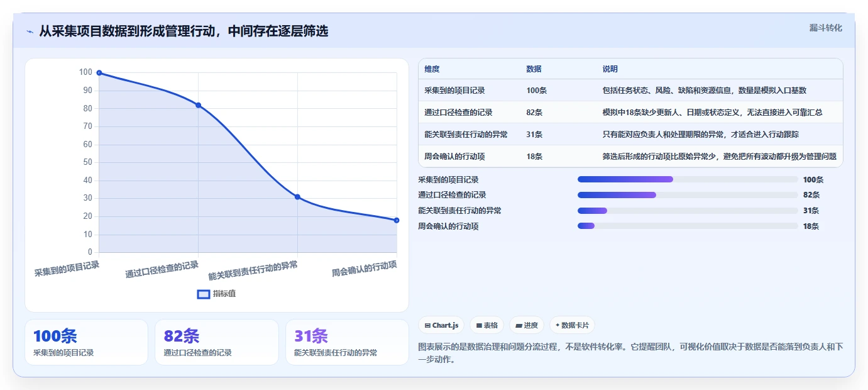Screen dimensions: 868x390
Task: Click the y-axis label 50
Action: tap(88, 162)
